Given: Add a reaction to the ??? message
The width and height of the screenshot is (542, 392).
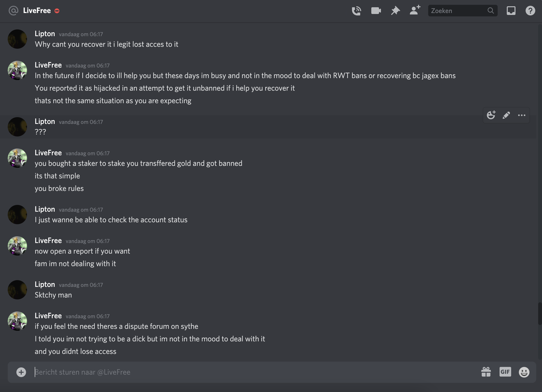Looking at the screenshot, I should tap(491, 115).
